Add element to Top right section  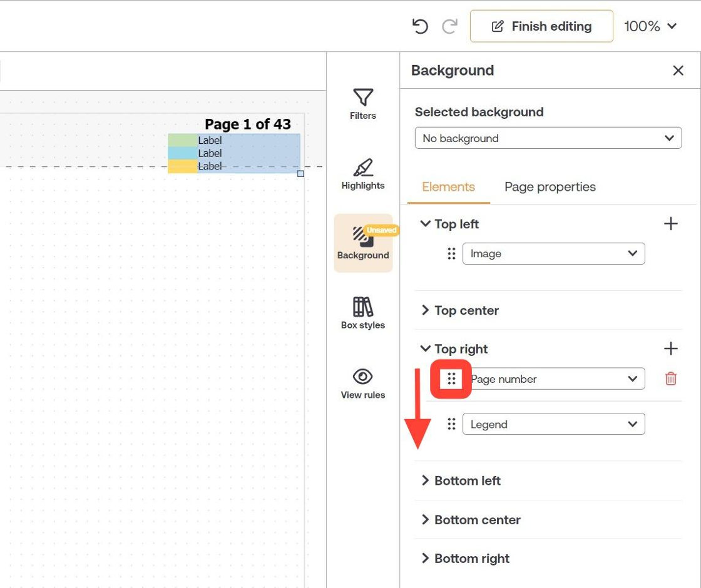(670, 348)
